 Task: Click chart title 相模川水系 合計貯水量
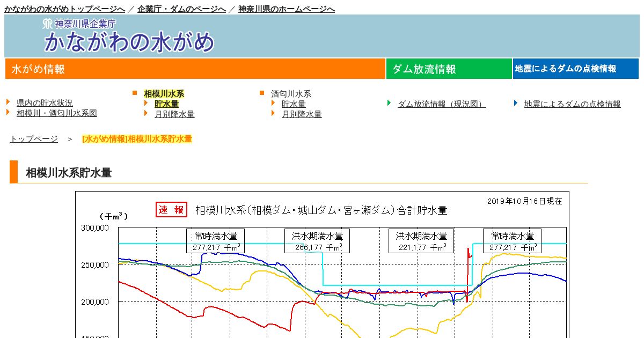point(321,210)
